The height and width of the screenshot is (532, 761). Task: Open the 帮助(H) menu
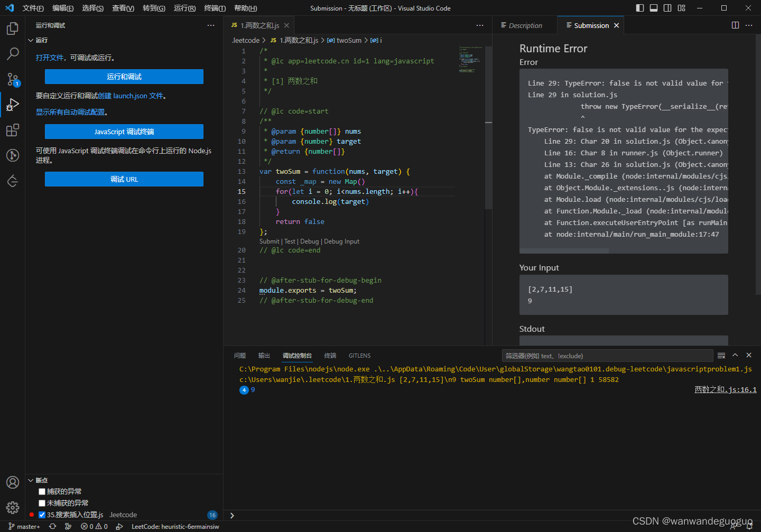click(245, 8)
